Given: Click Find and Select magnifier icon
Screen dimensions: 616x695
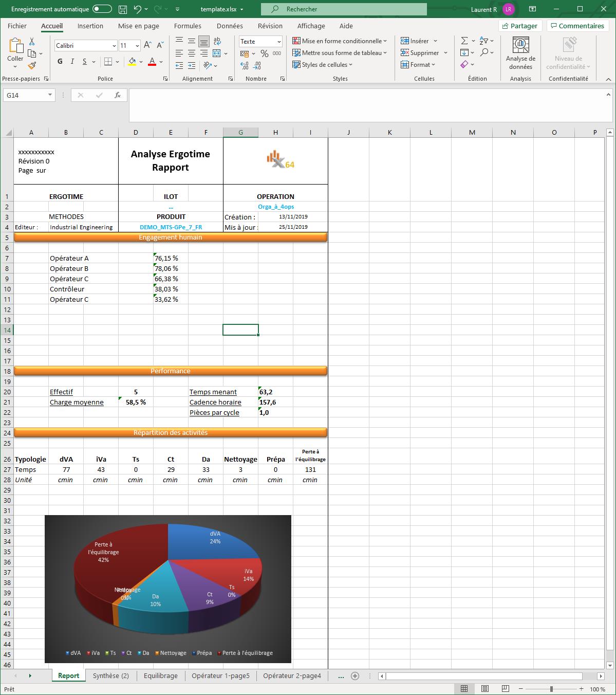Looking at the screenshot, I should tap(484, 53).
